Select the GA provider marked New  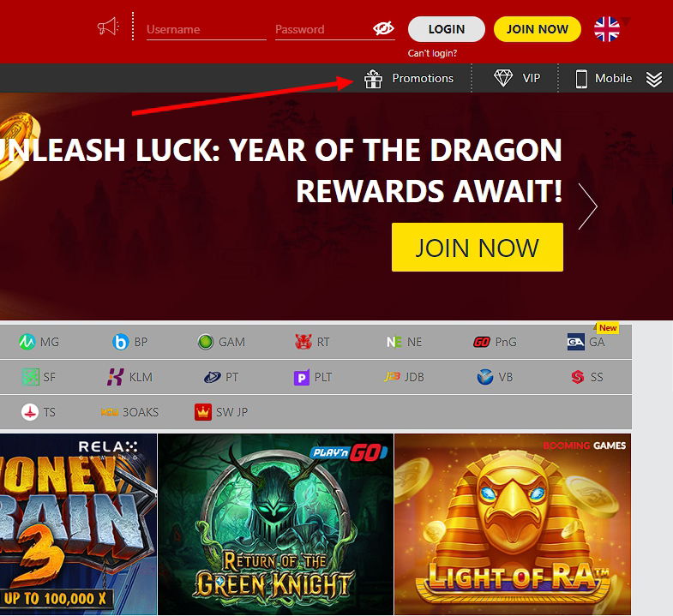pyautogui.click(x=586, y=342)
